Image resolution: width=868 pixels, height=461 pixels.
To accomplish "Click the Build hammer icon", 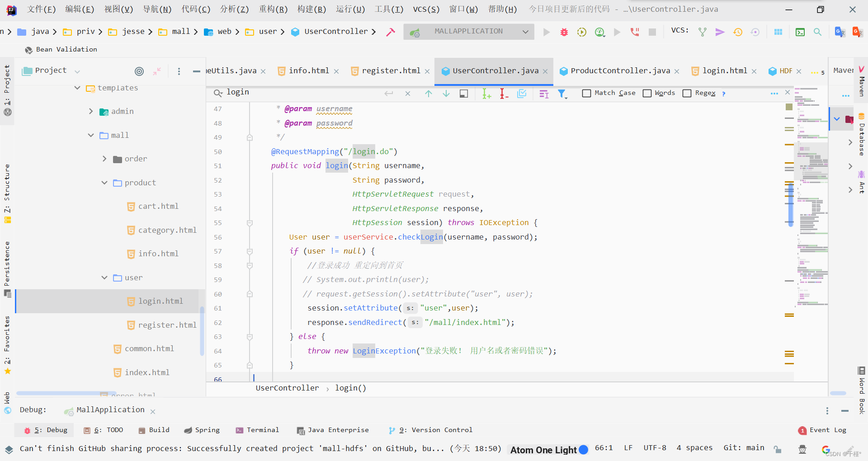I will point(391,32).
